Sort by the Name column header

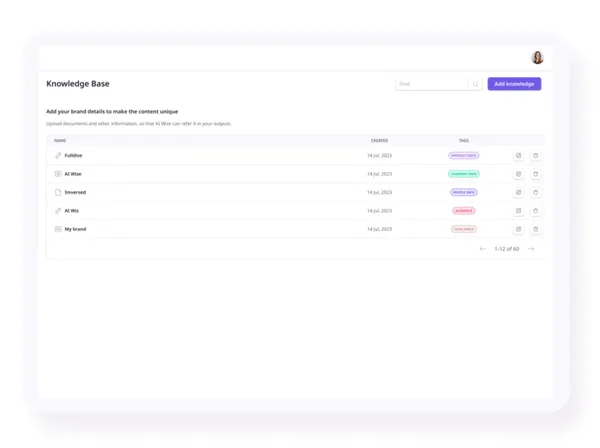click(60, 141)
